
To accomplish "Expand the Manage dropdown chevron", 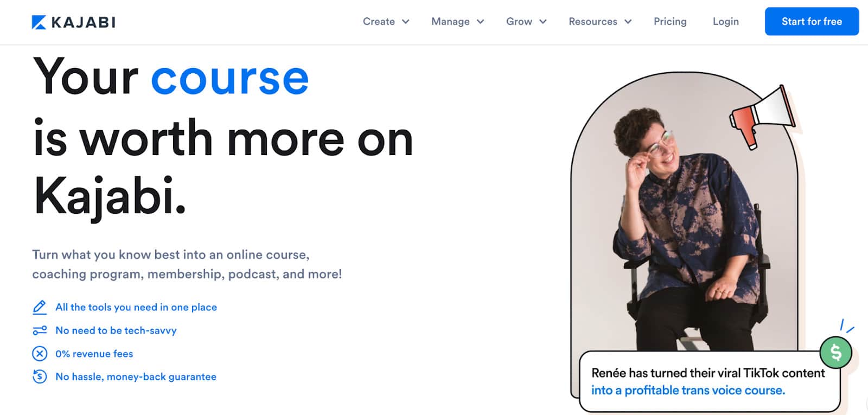I will [x=480, y=22].
